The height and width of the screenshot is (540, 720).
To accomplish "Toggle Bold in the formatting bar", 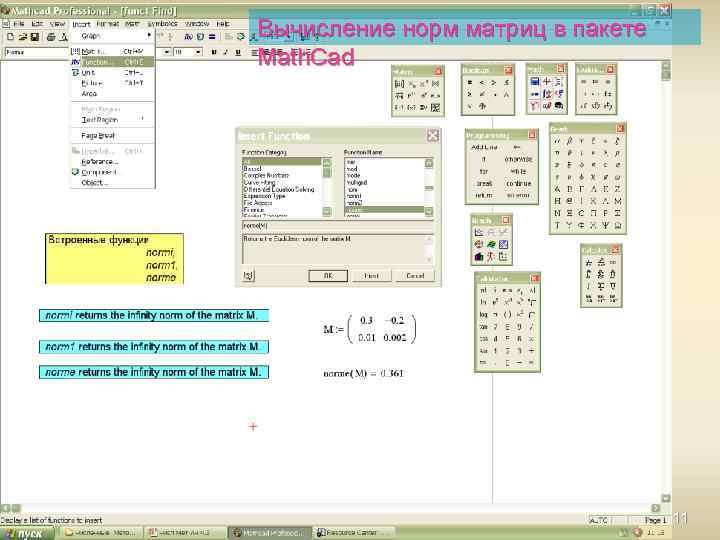I will point(214,52).
